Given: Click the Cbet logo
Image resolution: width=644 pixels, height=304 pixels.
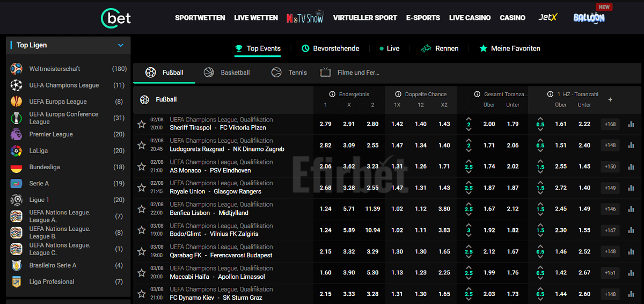Looking at the screenshot, I should coord(116,17).
